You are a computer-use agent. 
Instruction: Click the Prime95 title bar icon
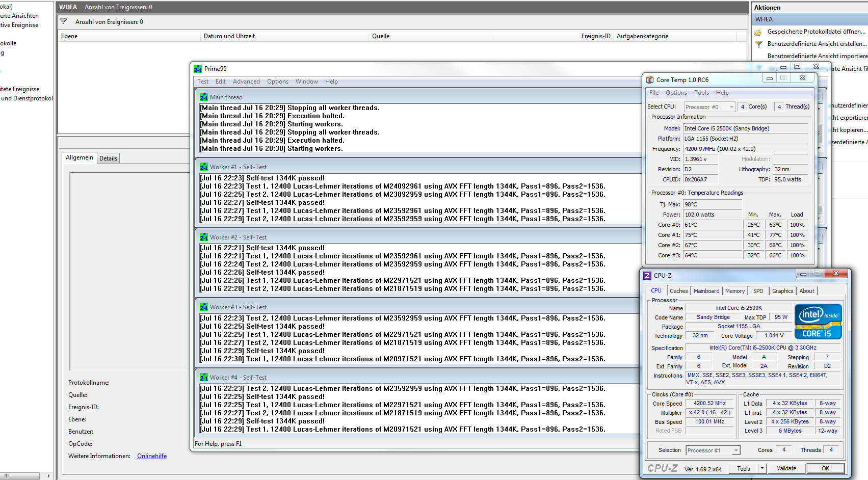pos(198,69)
